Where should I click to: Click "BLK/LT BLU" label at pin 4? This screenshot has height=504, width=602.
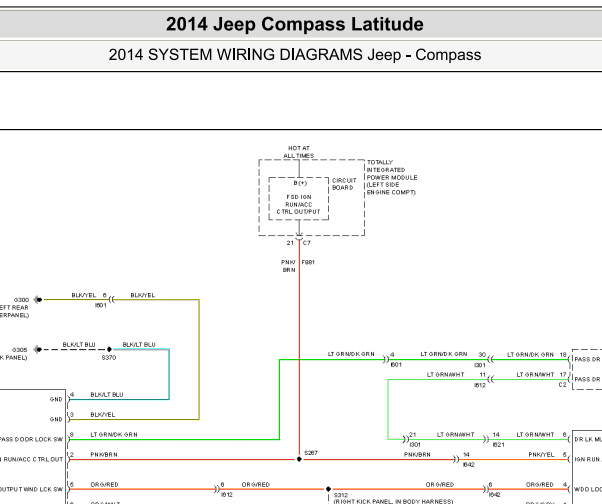[x=107, y=395]
